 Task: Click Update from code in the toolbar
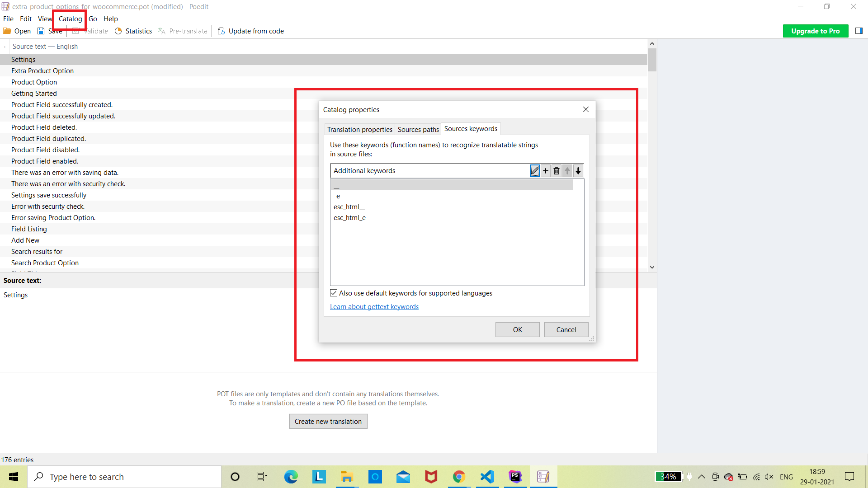251,31
